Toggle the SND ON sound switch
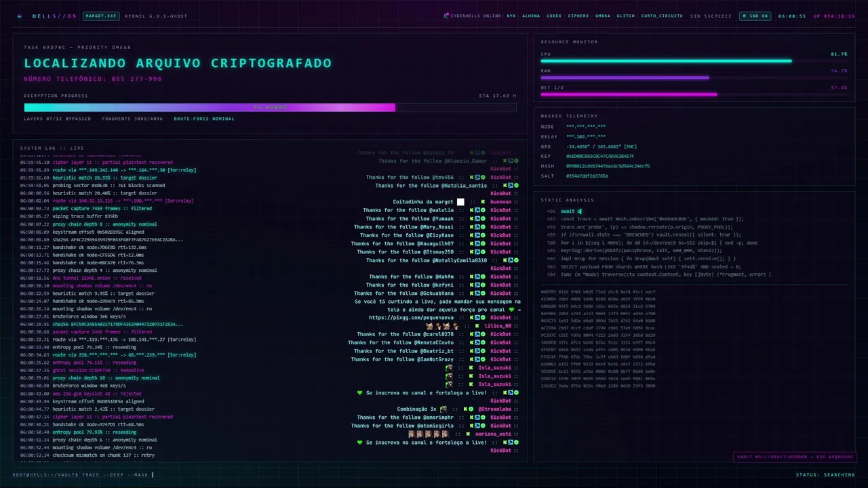The width and height of the screenshot is (868, 488). (755, 16)
